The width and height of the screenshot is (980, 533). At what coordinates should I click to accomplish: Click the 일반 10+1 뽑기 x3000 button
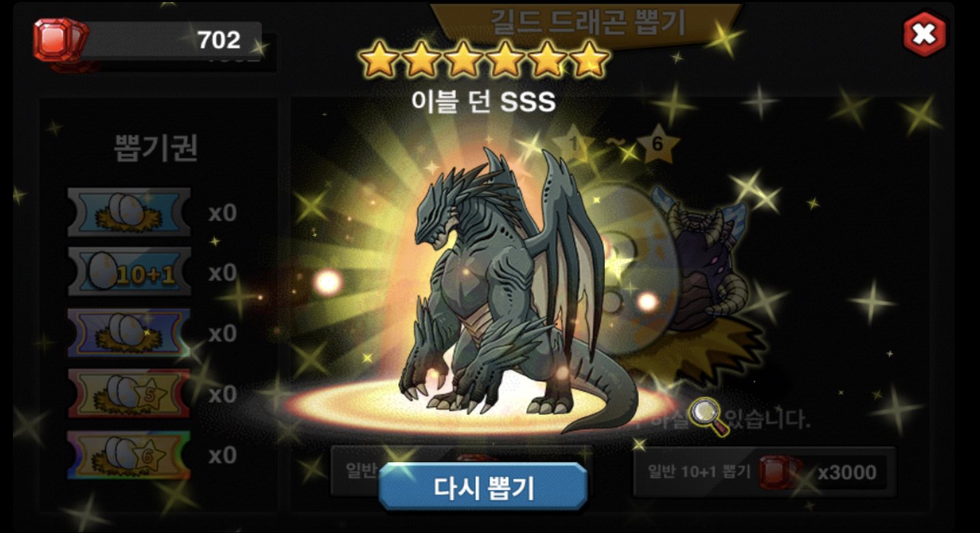click(x=764, y=471)
